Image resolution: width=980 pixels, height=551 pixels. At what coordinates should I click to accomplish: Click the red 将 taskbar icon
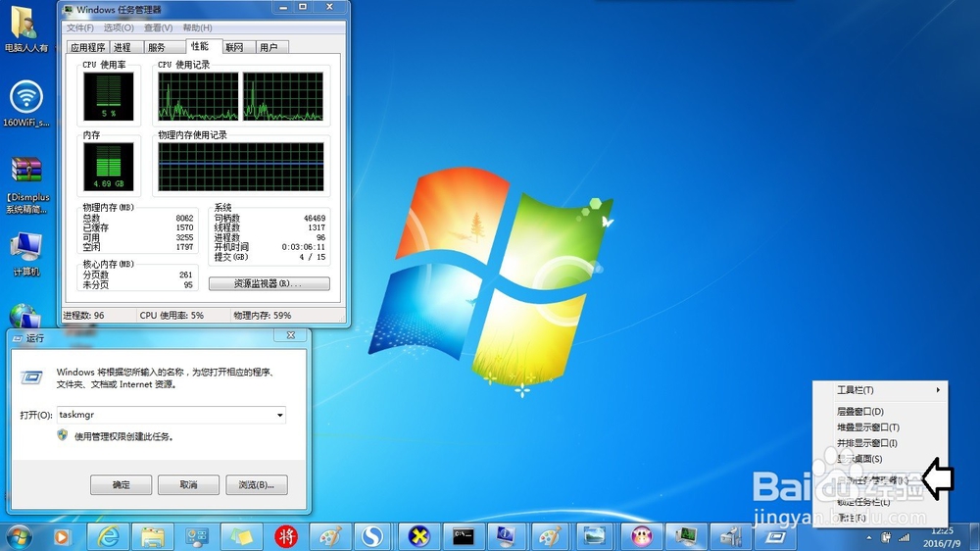(286, 536)
